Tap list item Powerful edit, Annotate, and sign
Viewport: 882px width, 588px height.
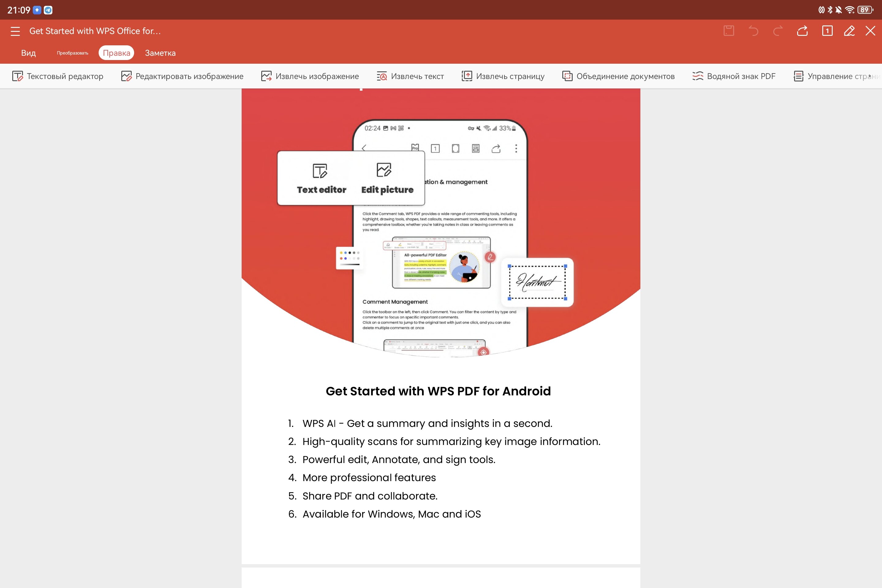click(x=391, y=459)
